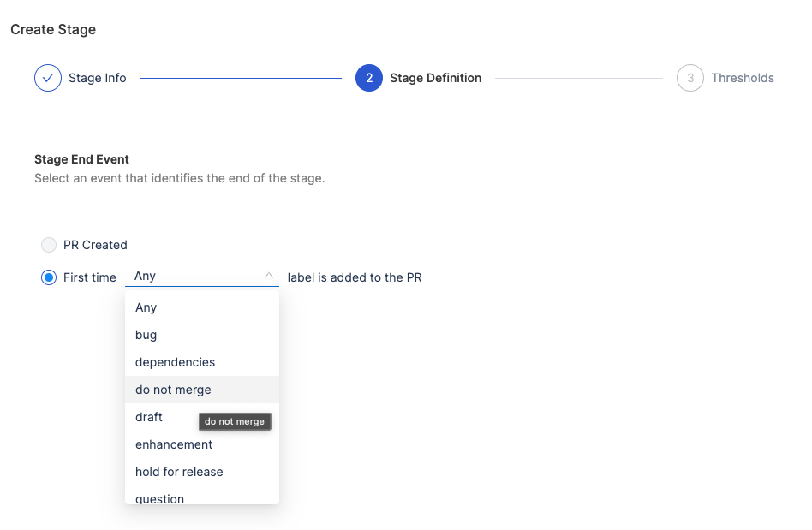Select the First time radio button

tap(49, 277)
